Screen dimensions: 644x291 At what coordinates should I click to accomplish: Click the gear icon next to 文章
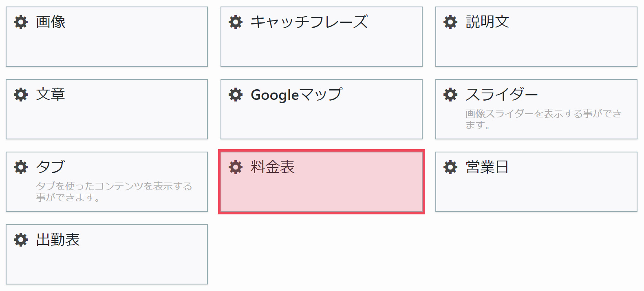tap(21, 95)
